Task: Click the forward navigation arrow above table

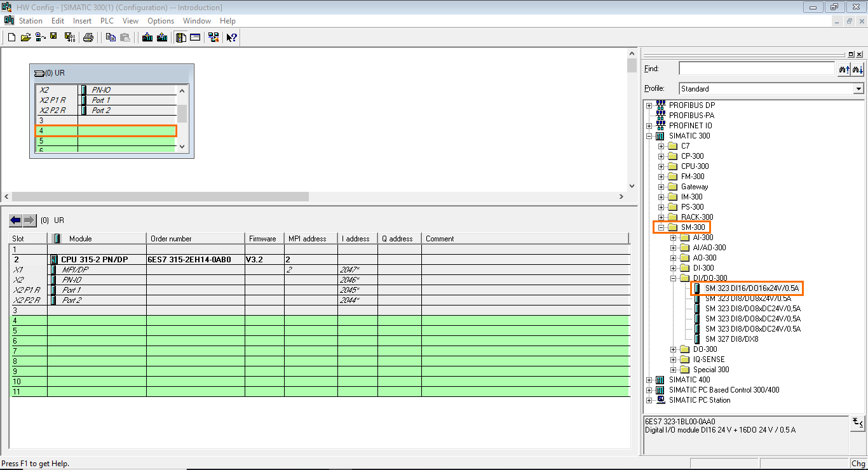Action: (x=30, y=220)
